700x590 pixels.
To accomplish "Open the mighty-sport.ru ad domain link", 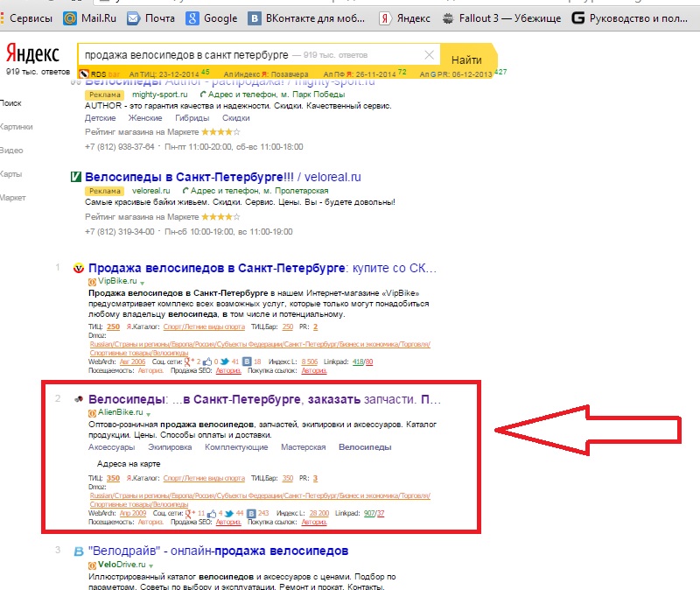I will 160,95.
